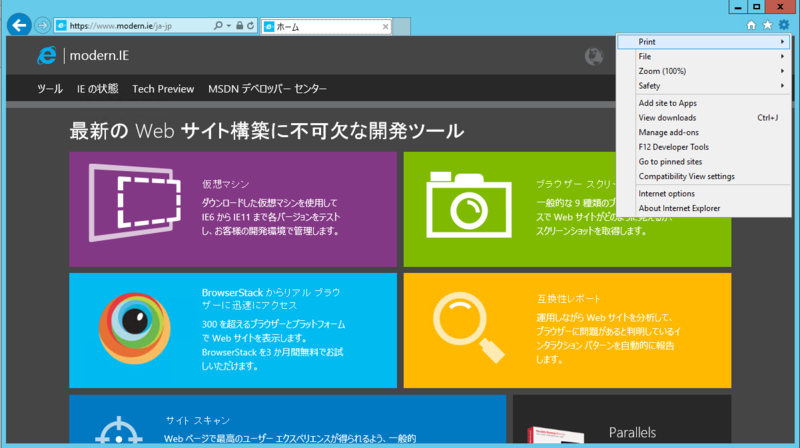The image size is (800, 448).
Task: Open a new tab with the blank tab button
Action: pyautogui.click(x=402, y=27)
